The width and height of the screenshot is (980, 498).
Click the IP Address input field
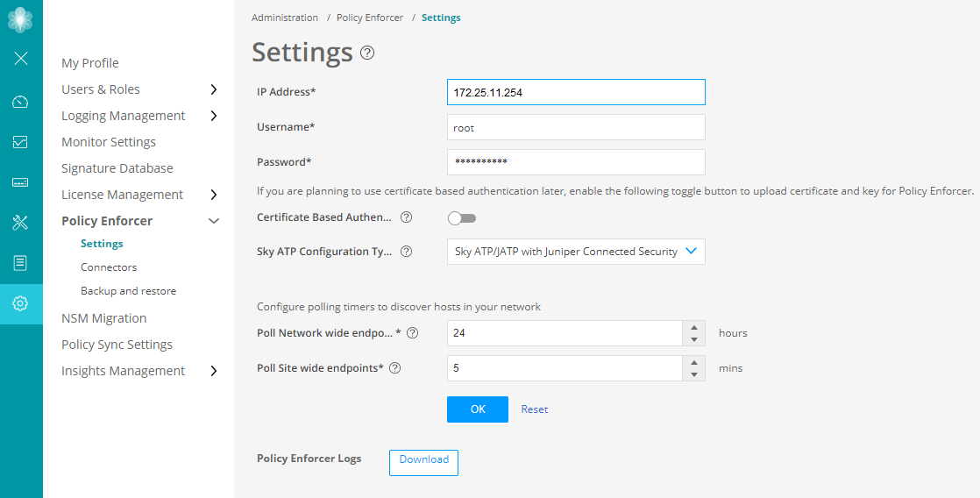point(576,92)
